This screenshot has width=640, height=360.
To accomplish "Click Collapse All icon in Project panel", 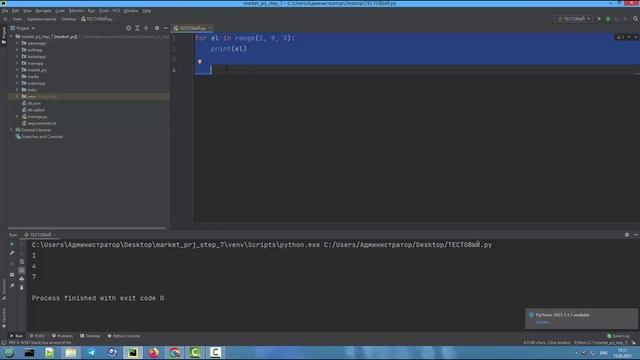I will coord(146,28).
